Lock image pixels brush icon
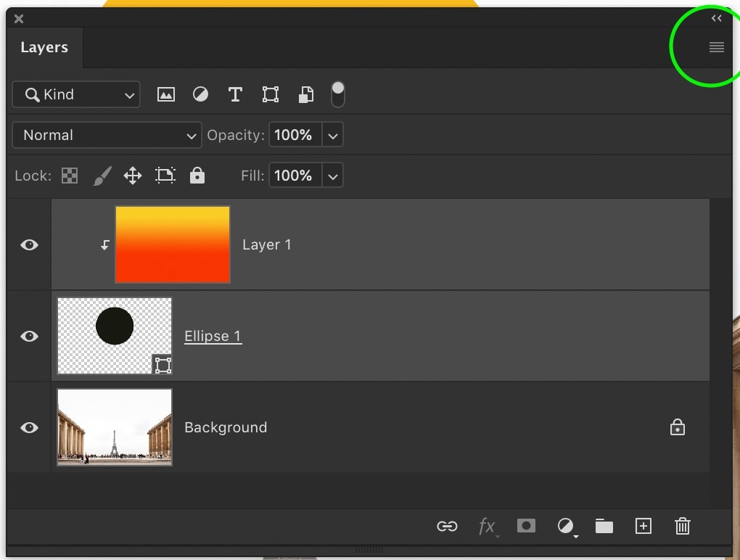The width and height of the screenshot is (740, 560). 102,176
